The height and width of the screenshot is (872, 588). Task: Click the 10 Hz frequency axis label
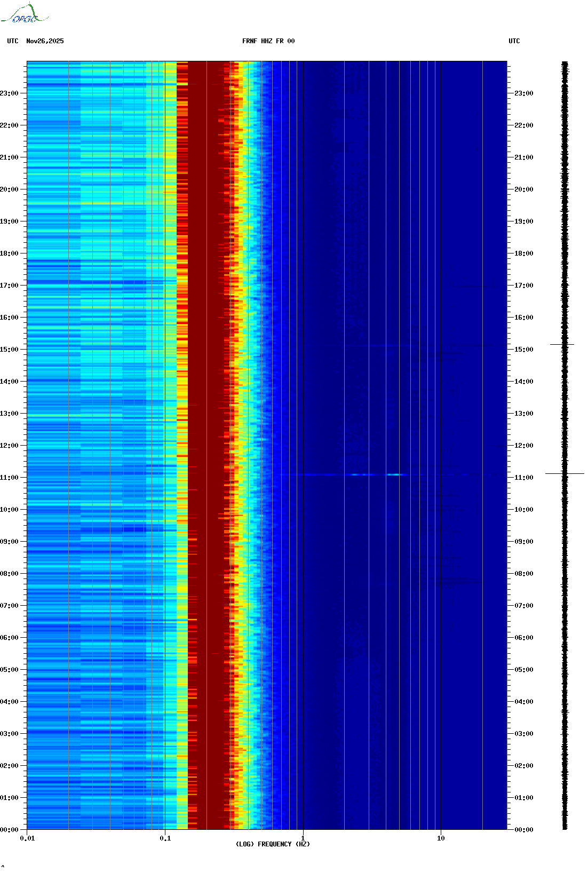pyautogui.click(x=441, y=838)
